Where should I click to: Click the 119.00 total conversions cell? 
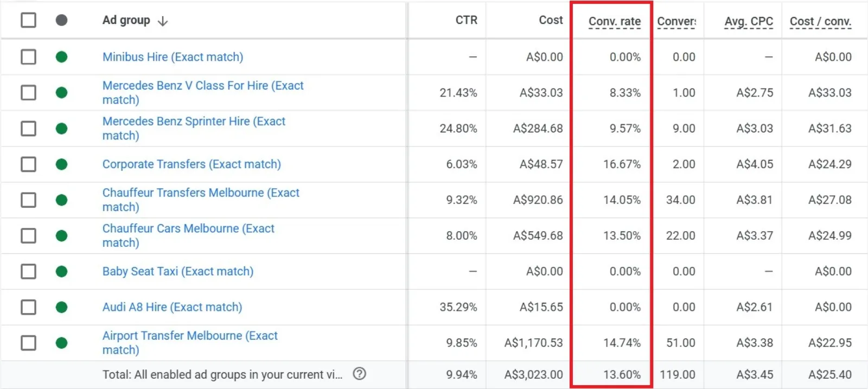[678, 374]
